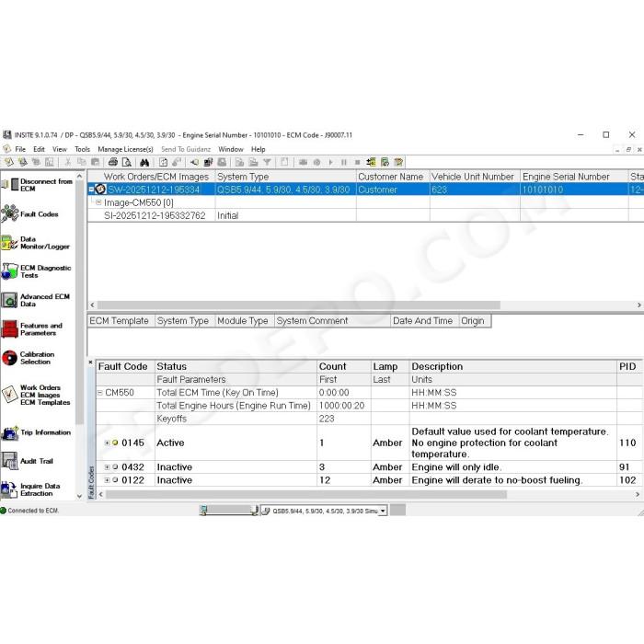Click the last toolbar icon at far right

click(398, 162)
